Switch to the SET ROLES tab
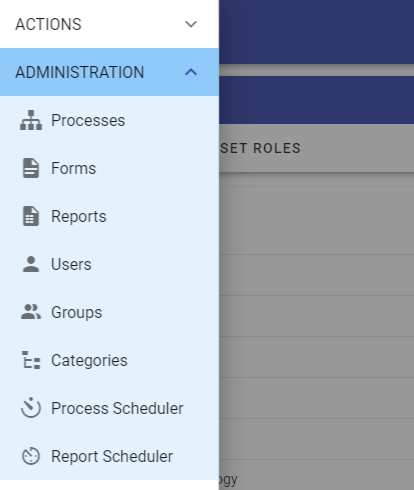This screenshot has width=414, height=490. click(261, 148)
